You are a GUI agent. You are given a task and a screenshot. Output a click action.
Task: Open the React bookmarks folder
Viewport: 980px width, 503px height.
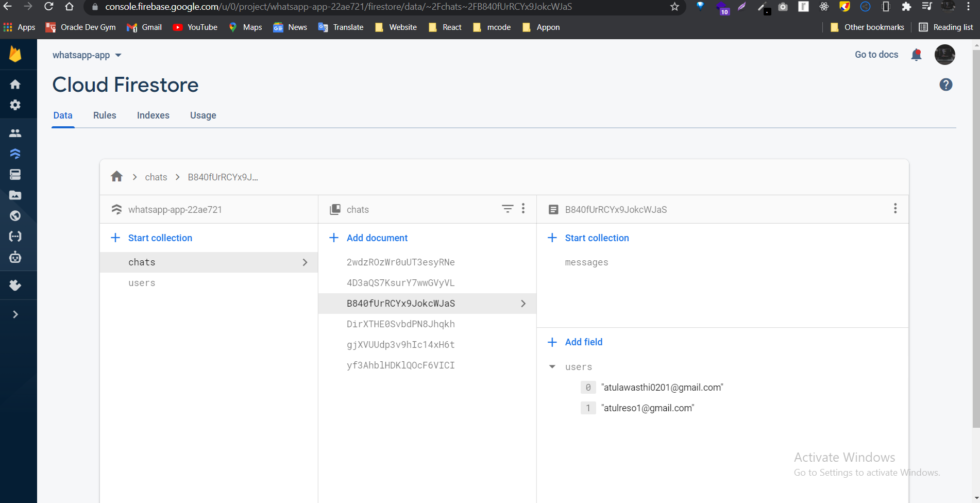[446, 27]
